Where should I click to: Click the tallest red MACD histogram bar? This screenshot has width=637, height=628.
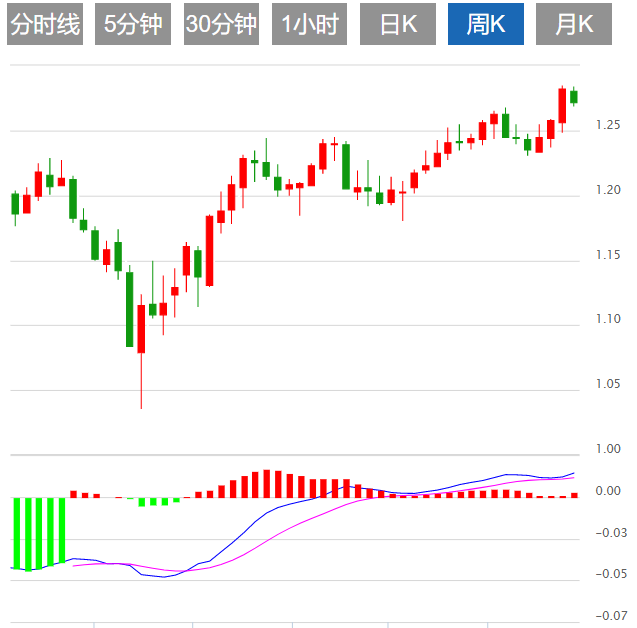[267, 484]
